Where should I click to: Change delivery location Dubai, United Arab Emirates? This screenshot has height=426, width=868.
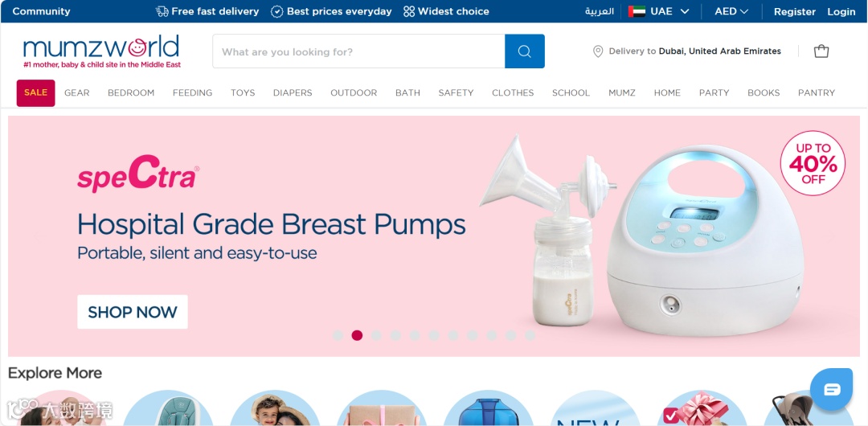(x=719, y=51)
